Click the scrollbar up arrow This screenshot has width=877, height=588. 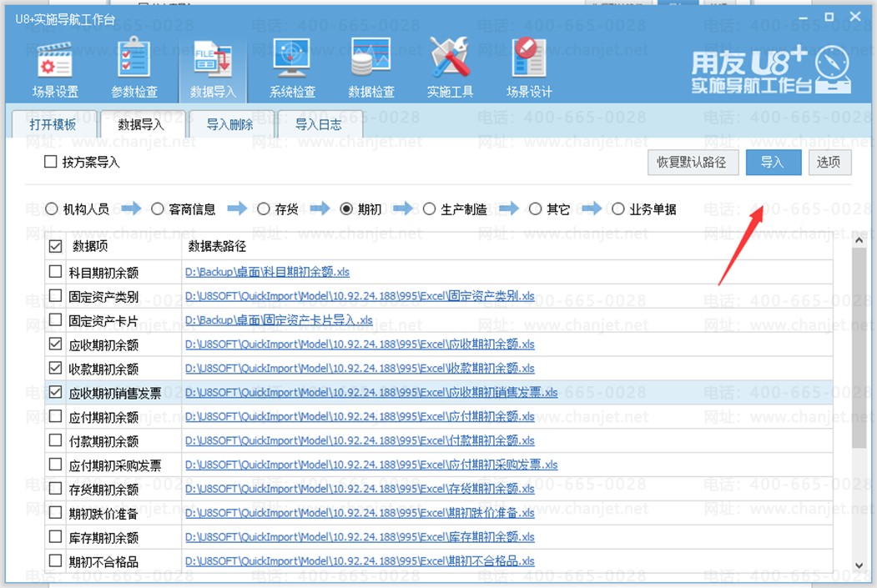pyautogui.click(x=859, y=240)
